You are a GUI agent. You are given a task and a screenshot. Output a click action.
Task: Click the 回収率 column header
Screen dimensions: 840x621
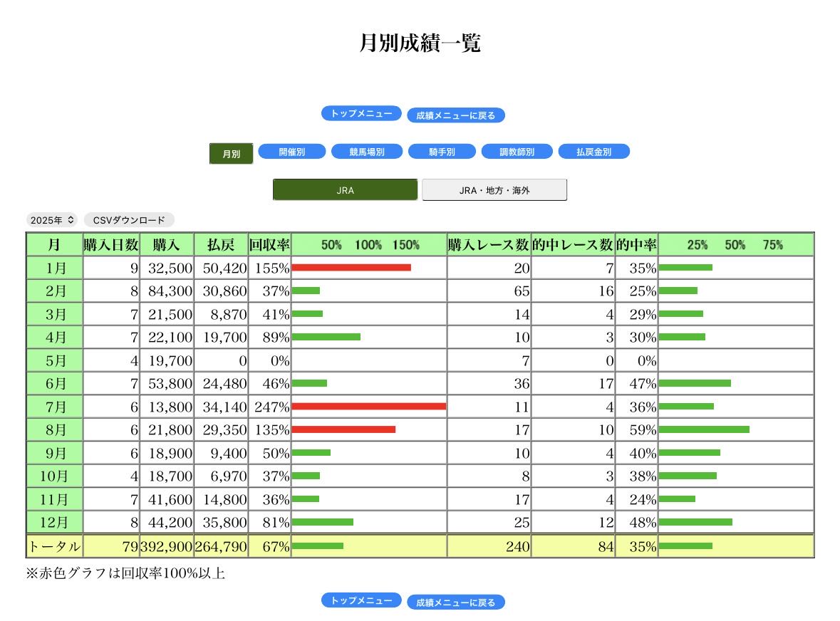coord(269,245)
